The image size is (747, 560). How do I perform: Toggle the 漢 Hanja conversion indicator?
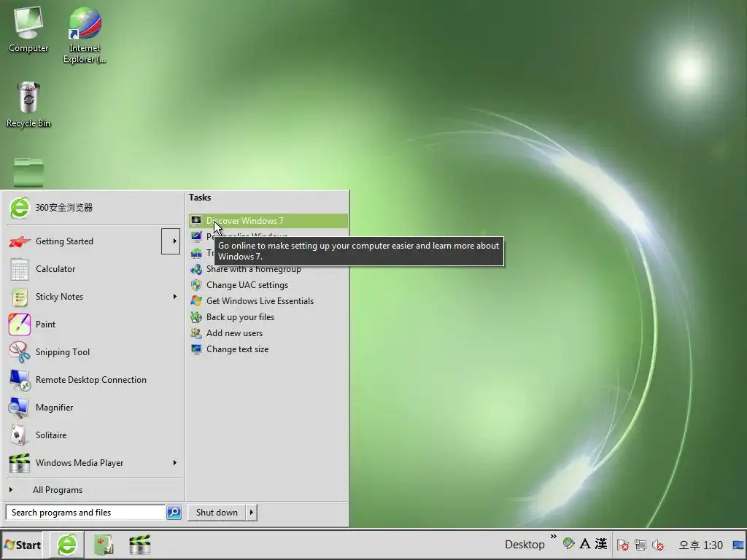[x=601, y=544]
